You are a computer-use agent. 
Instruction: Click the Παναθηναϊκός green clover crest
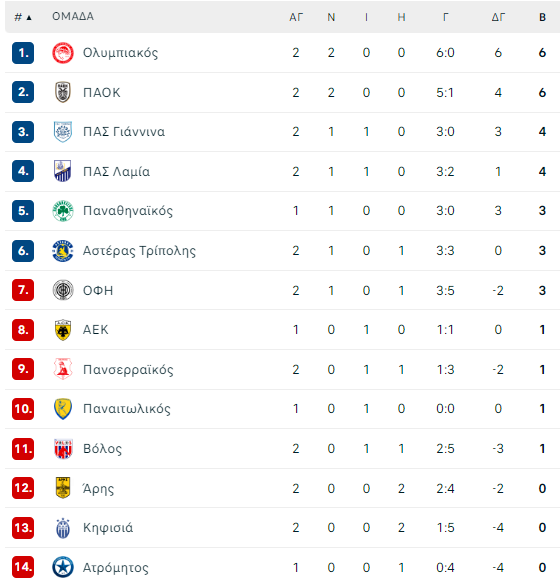tap(62, 211)
